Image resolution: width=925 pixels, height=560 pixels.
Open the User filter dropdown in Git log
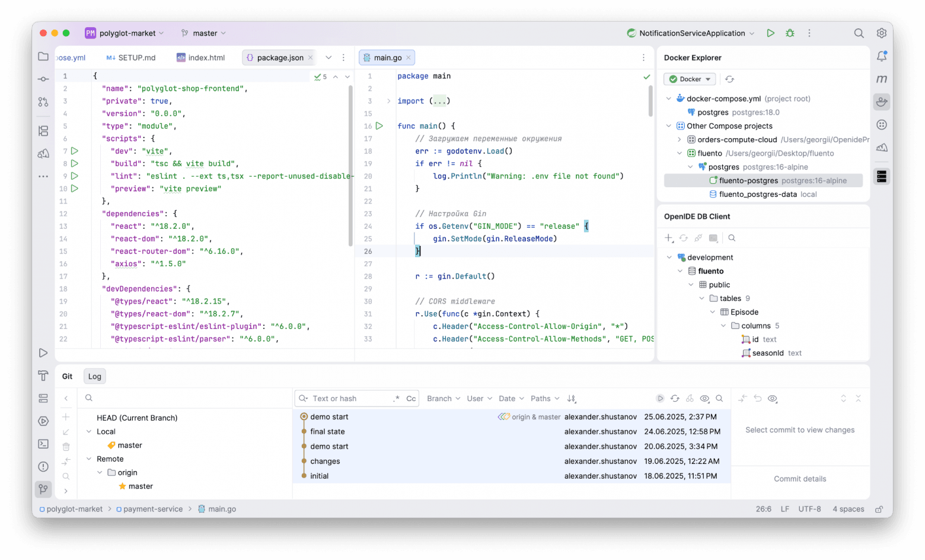pos(479,399)
